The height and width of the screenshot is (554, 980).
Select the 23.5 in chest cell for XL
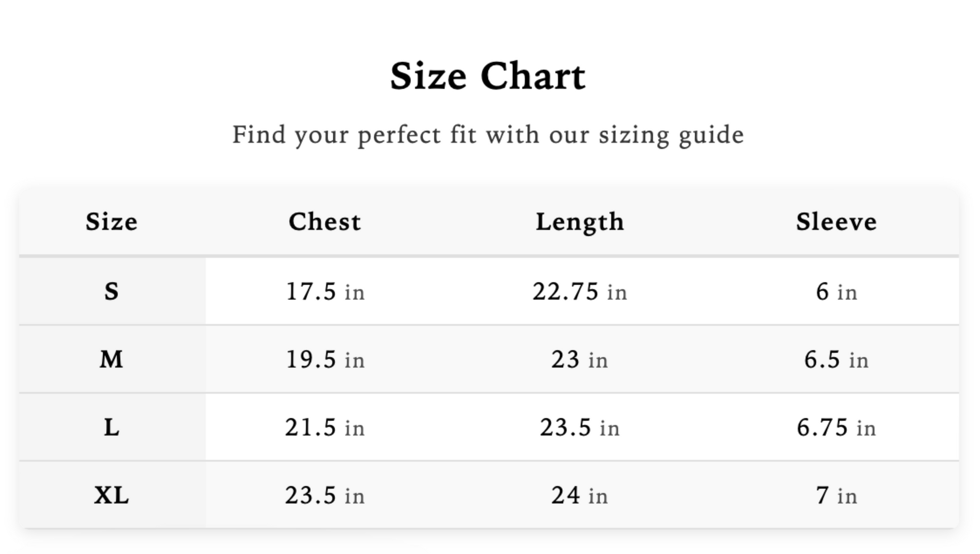pyautogui.click(x=325, y=495)
